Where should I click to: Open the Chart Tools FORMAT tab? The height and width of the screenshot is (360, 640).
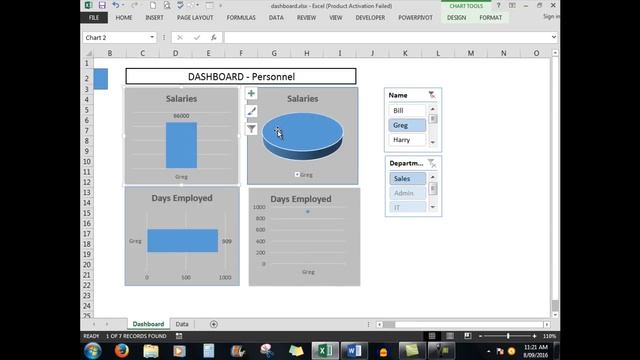pos(491,18)
